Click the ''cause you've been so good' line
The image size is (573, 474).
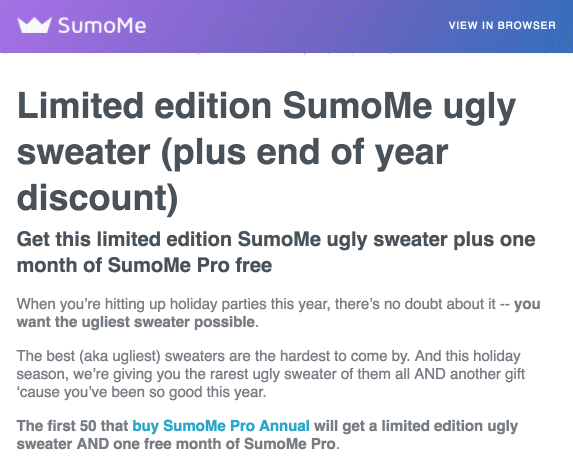pyautogui.click(x=141, y=392)
